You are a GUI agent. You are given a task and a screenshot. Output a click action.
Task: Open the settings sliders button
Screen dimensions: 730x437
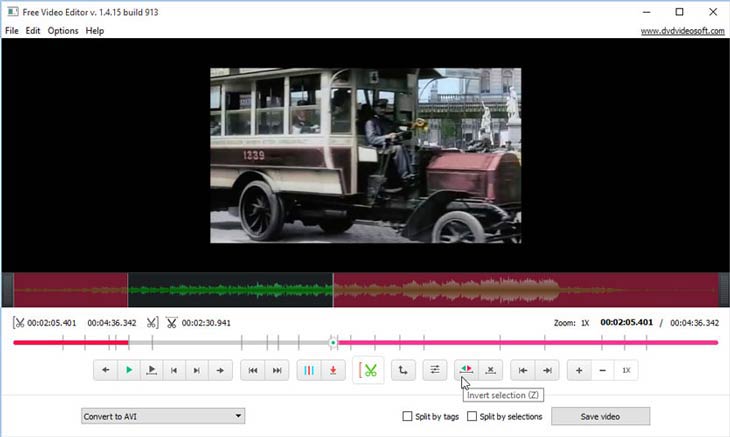tap(435, 370)
